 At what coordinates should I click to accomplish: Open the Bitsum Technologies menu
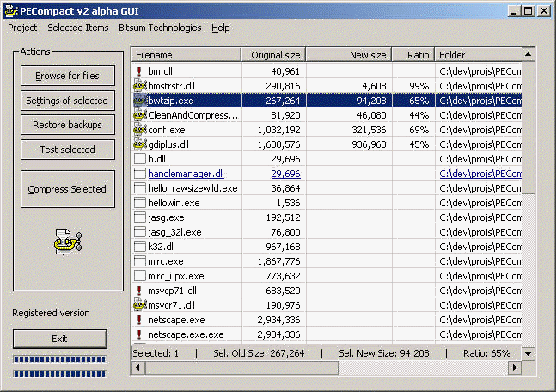coord(161,28)
